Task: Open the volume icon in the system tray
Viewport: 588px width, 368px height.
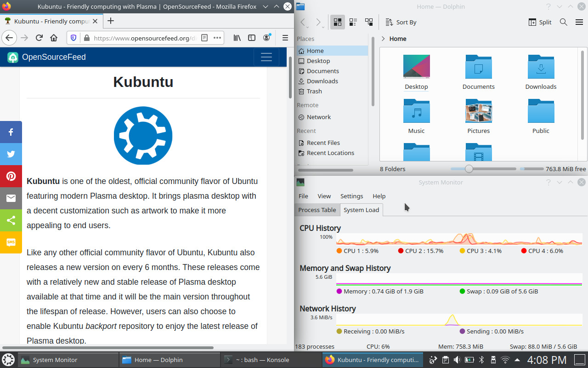Action: click(458, 360)
